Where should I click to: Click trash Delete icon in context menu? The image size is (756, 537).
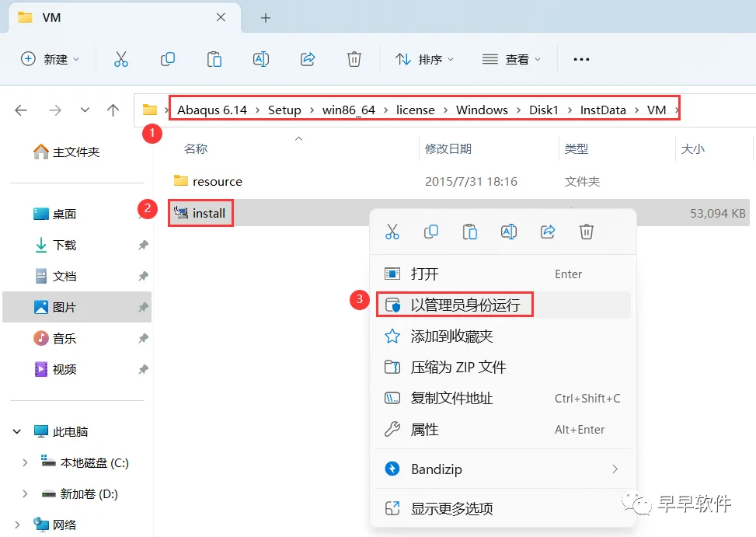(587, 232)
